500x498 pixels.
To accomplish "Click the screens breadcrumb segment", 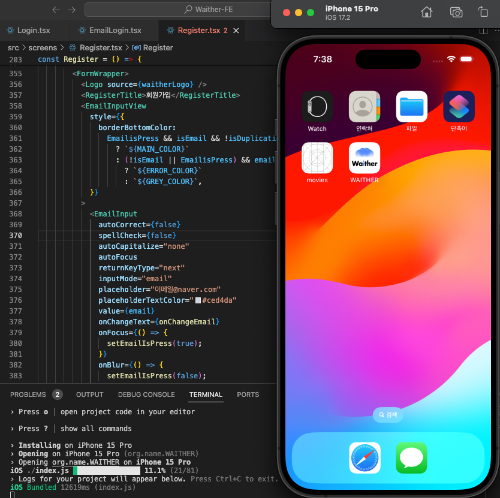I will [43, 48].
